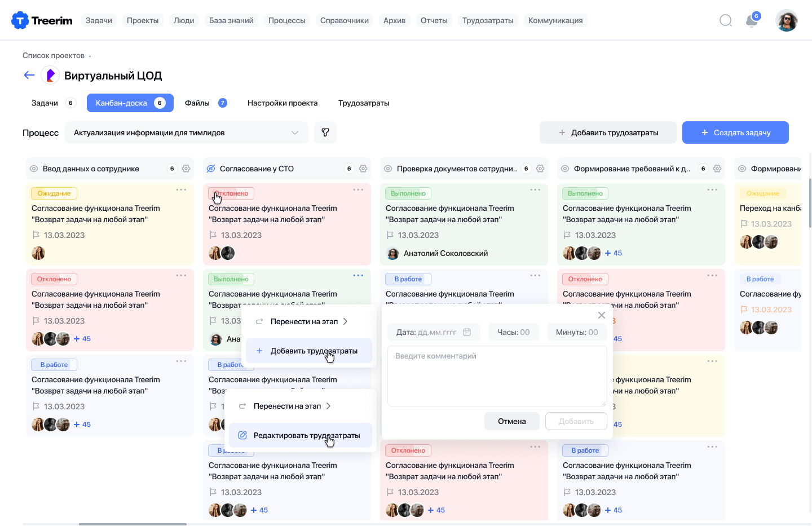Open notifications bell icon
The image size is (812, 526).
pyautogui.click(x=752, y=21)
